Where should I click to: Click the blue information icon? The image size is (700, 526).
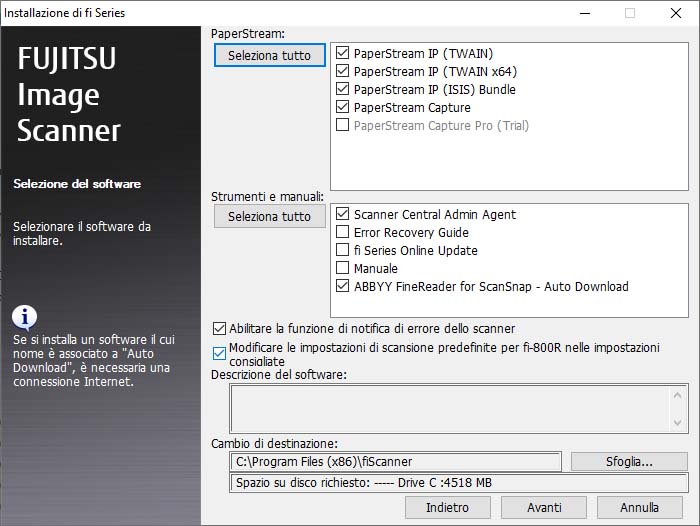pos(25,317)
